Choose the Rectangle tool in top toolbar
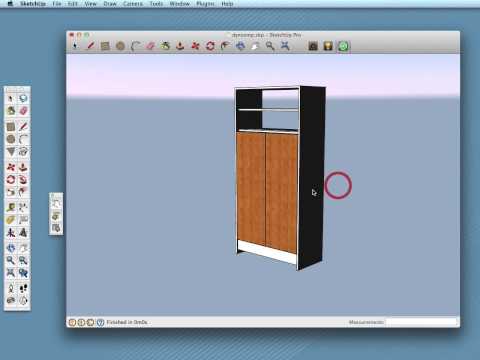 pos(105,46)
